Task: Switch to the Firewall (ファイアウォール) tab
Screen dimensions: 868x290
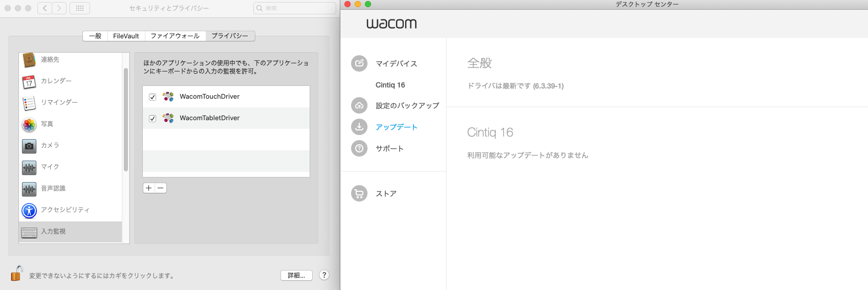Action: [175, 36]
